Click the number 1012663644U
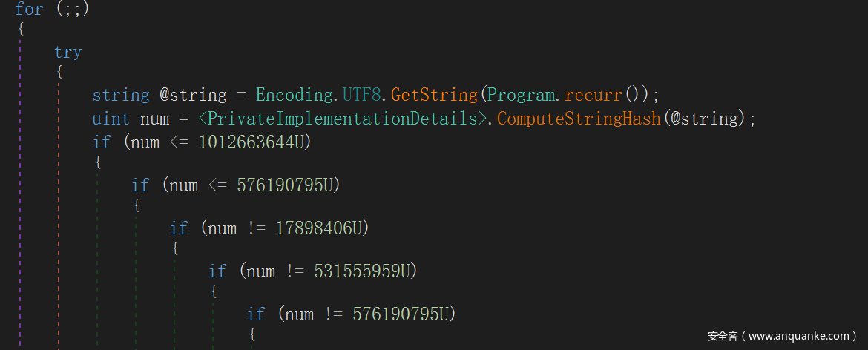 [x=250, y=142]
